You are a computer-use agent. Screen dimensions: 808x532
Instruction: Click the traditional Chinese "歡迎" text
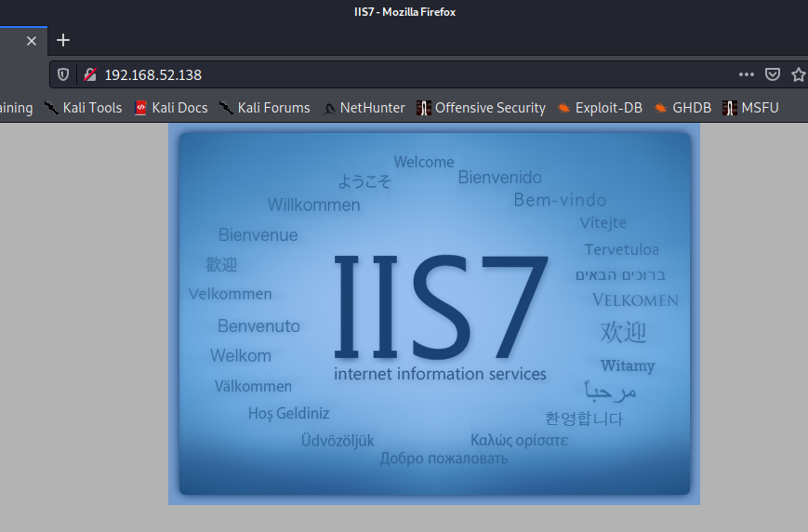221,264
